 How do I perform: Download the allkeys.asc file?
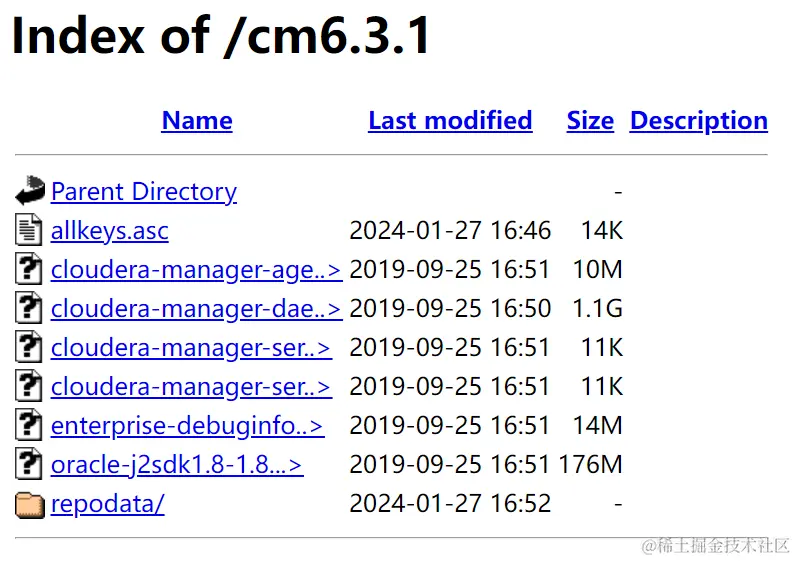pos(110,232)
